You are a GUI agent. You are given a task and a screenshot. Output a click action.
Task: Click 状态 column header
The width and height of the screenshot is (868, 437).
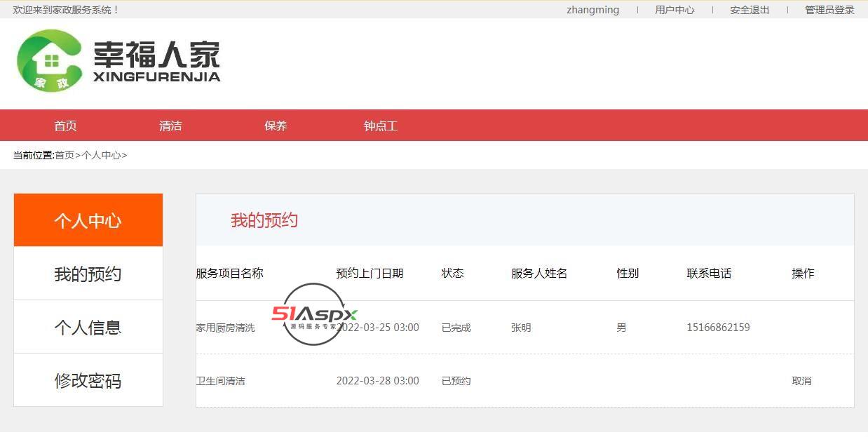pos(452,274)
